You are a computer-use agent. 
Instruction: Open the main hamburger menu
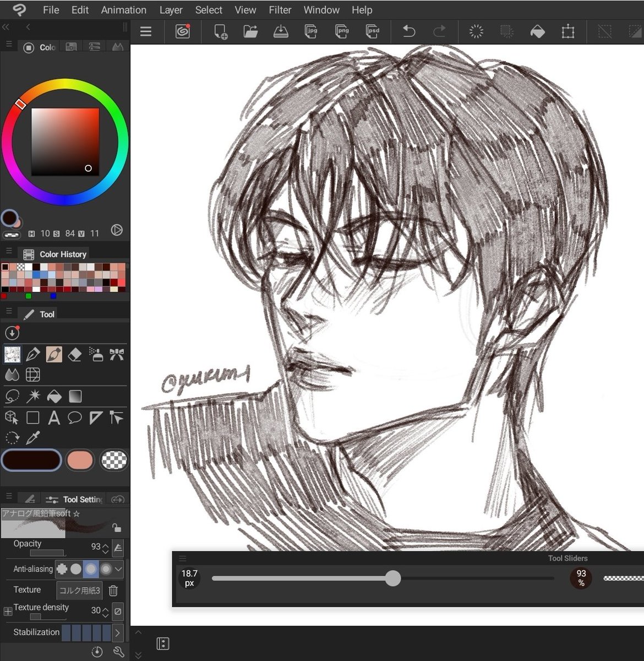[146, 31]
